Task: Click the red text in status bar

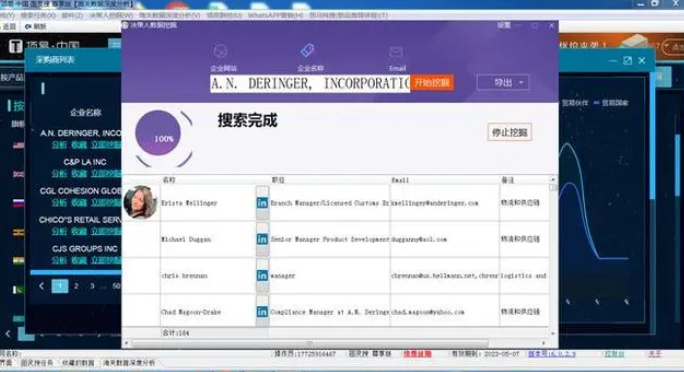Action: (x=417, y=354)
